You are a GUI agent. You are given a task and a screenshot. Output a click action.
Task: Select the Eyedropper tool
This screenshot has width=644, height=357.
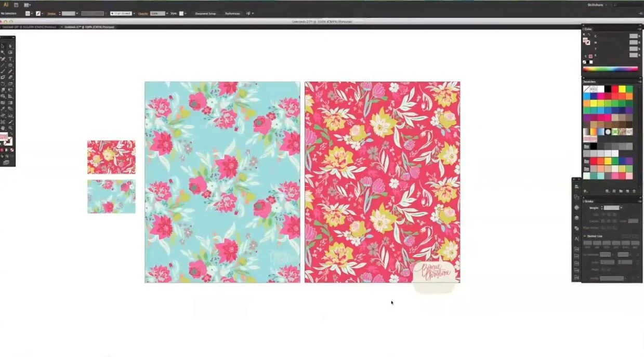[x=3, y=109]
